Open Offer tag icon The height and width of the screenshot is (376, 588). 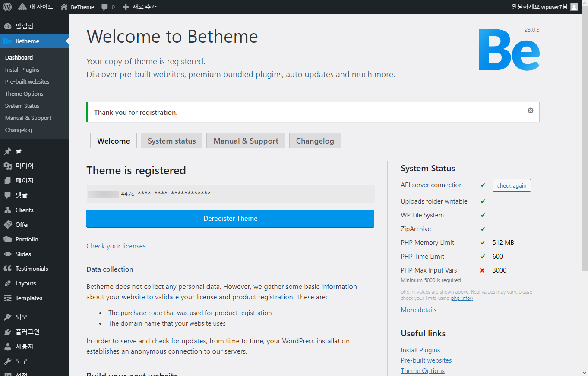pos(7,225)
